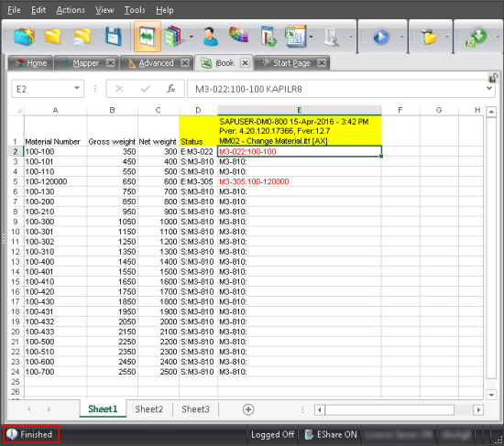Select cell containing E:M3-022 status
Screen dimensions: 504x446
(x=198, y=152)
